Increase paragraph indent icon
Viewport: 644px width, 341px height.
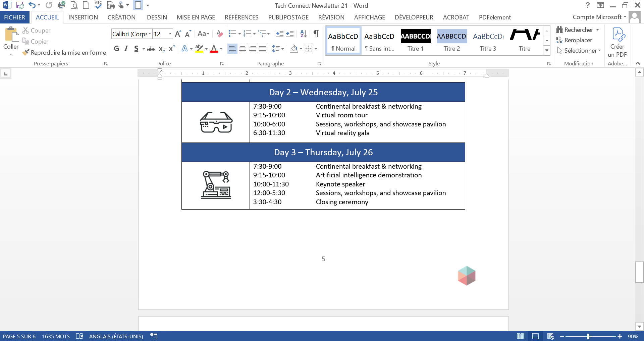tap(290, 34)
